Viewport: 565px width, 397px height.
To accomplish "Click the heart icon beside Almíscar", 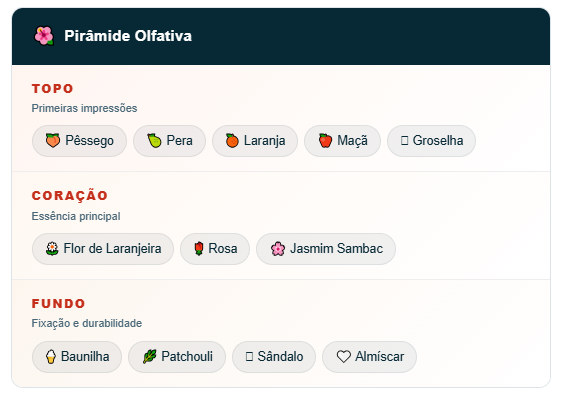I will click(x=343, y=356).
